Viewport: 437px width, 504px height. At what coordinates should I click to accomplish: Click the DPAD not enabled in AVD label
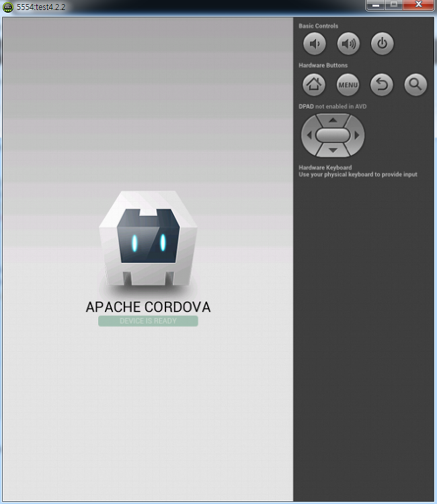[x=332, y=106]
